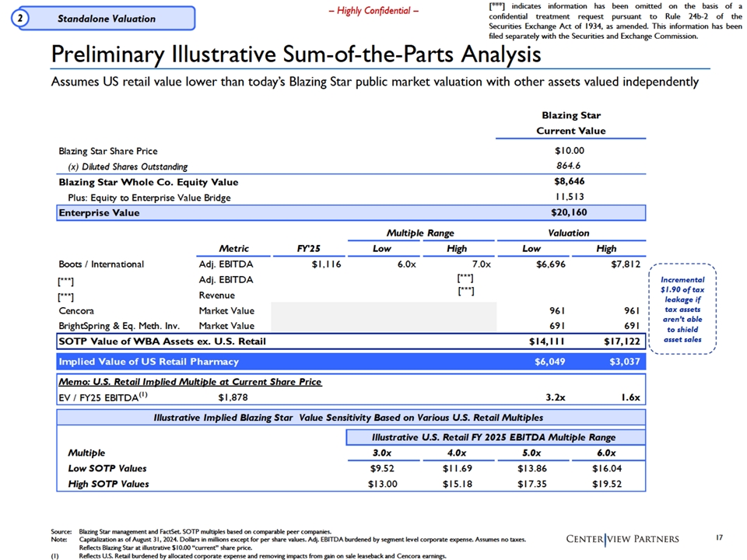Click the Highly Confidential header text
Viewport: 747px width, 560px height.
pyautogui.click(x=373, y=10)
